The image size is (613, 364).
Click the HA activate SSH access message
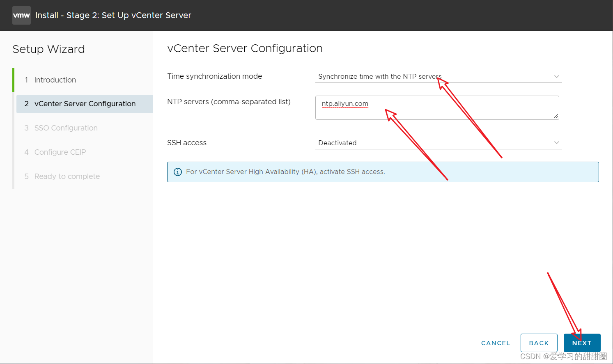click(285, 172)
